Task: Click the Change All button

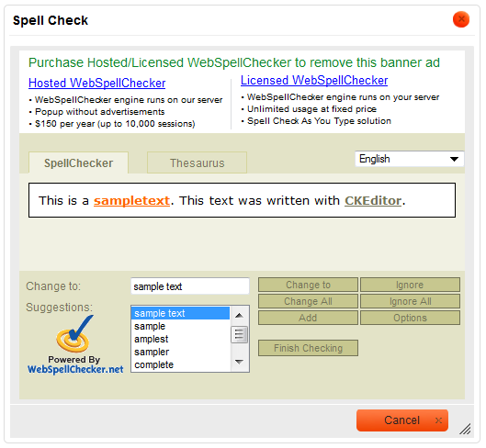Action: (x=308, y=301)
